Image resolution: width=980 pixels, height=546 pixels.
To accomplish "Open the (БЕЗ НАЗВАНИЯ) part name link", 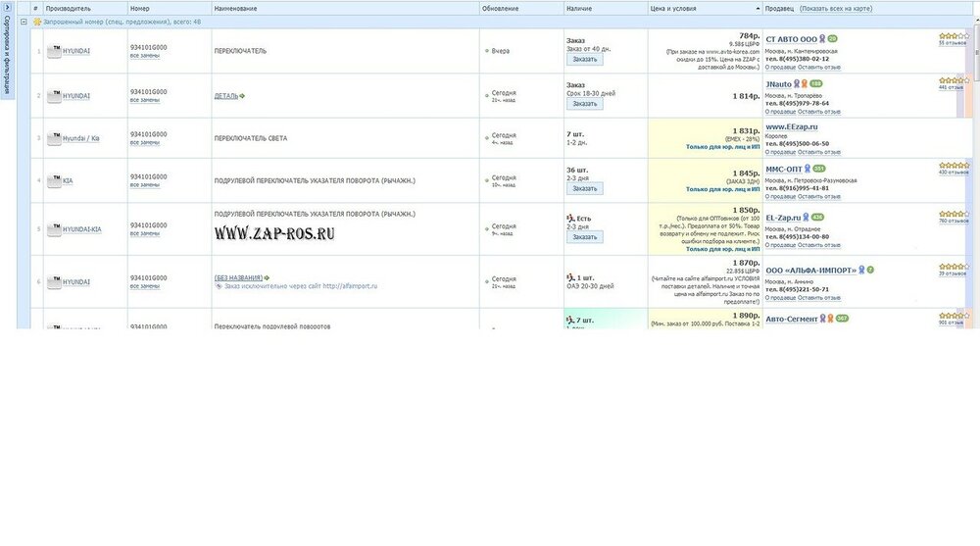I will click(238, 277).
